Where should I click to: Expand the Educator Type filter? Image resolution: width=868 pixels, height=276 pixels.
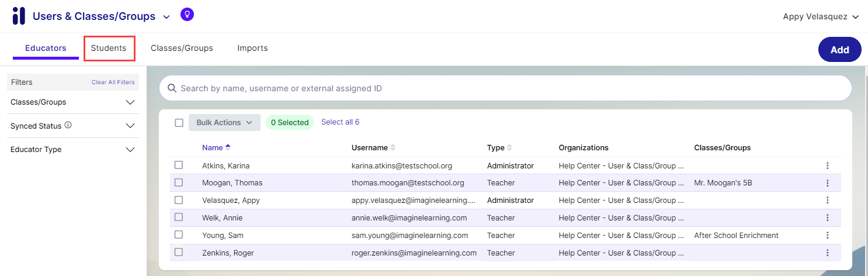point(73,150)
